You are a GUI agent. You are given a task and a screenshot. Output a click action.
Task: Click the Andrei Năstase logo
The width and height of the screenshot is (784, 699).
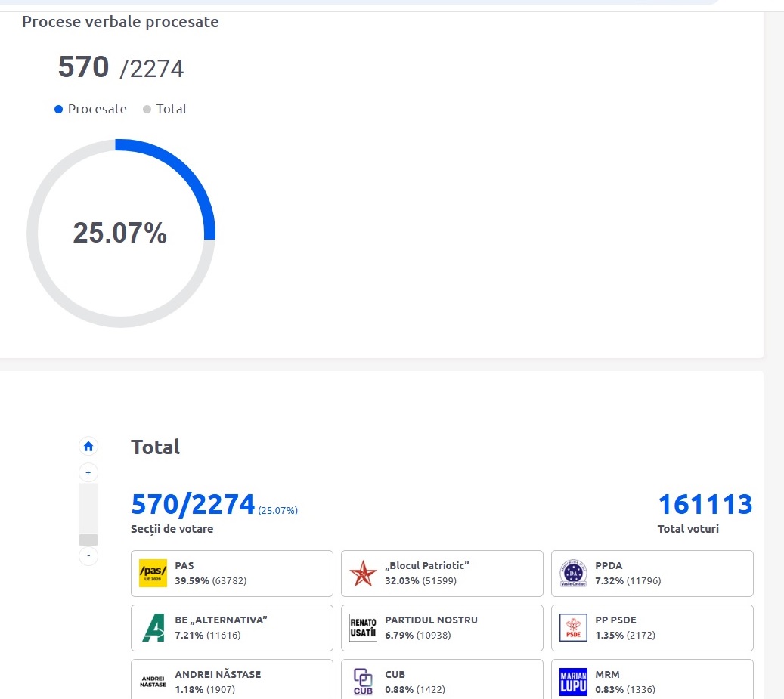(153, 682)
